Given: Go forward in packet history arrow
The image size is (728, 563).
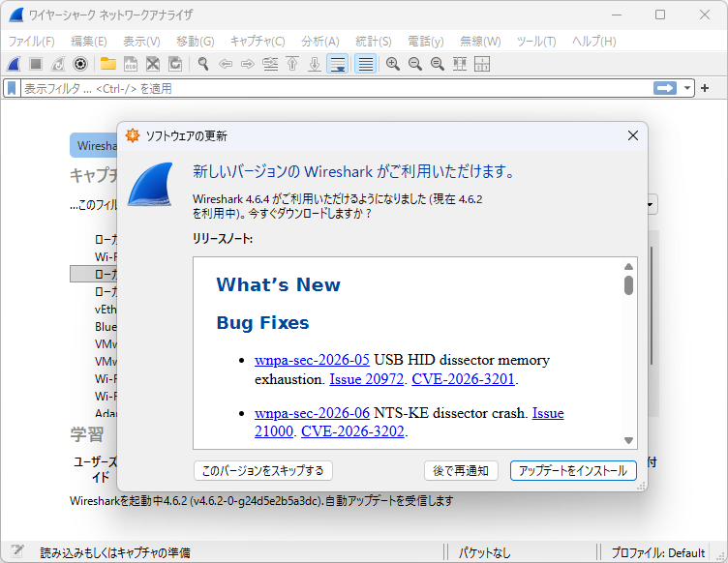Looking at the screenshot, I should [248, 64].
